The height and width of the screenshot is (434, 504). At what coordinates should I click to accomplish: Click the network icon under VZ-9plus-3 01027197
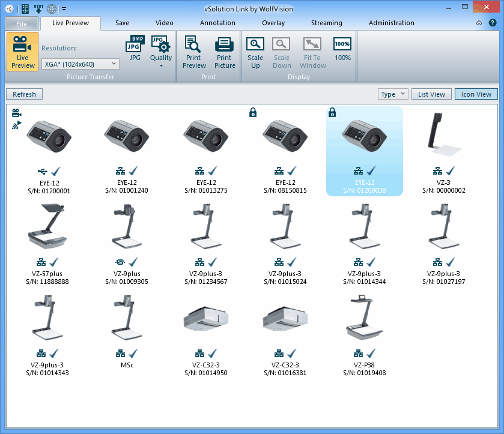click(437, 262)
